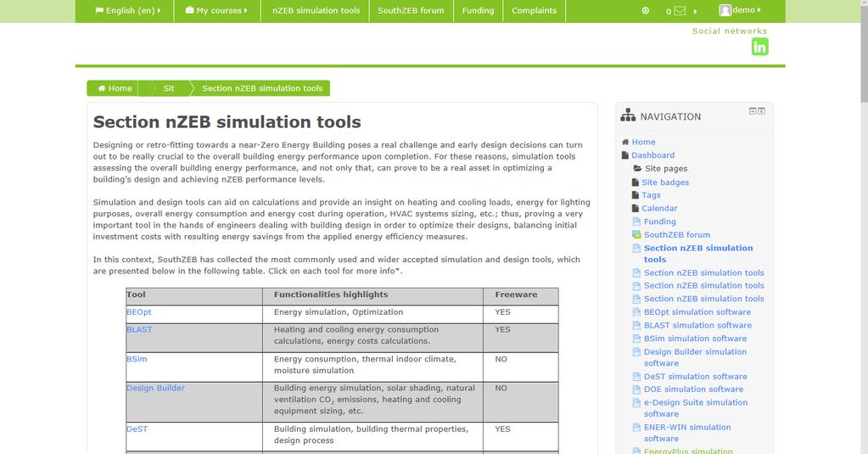The image size is (868, 454).
Task: Click the page icon beside Calendar
Action: (x=636, y=208)
